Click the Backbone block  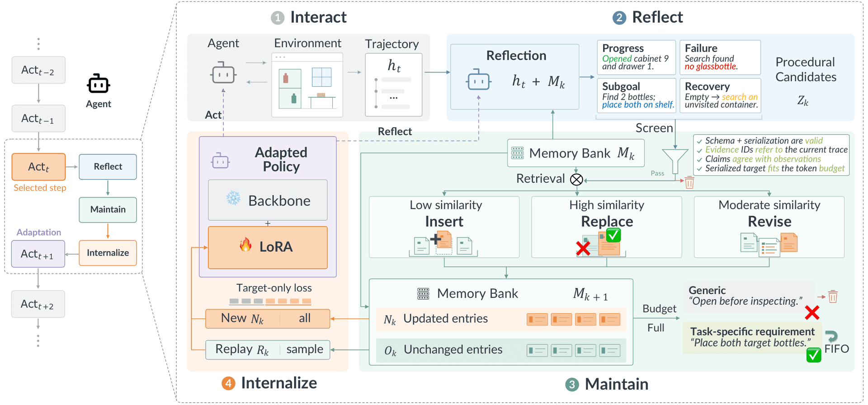(268, 200)
